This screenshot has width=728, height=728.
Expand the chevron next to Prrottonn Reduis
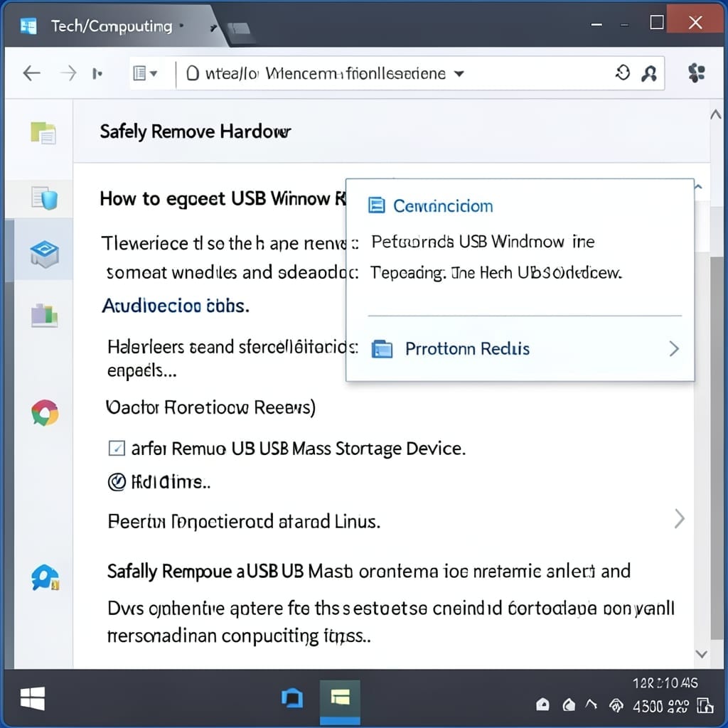(x=675, y=348)
